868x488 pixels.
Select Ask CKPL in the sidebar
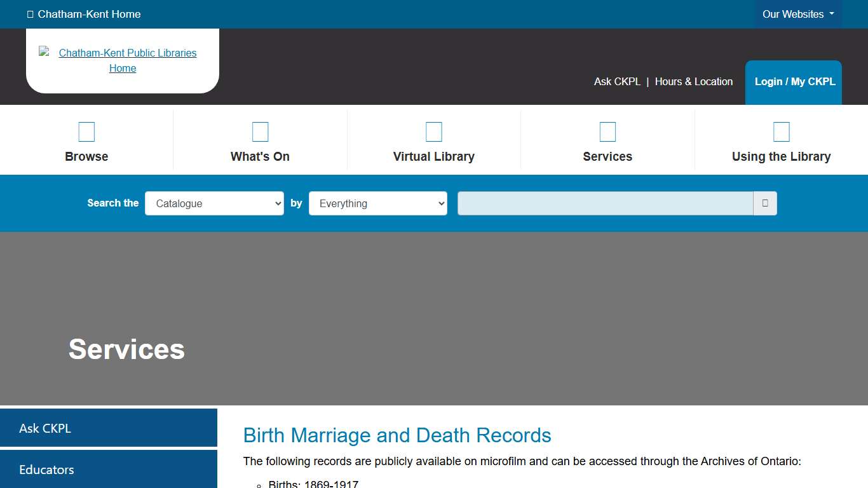point(45,428)
